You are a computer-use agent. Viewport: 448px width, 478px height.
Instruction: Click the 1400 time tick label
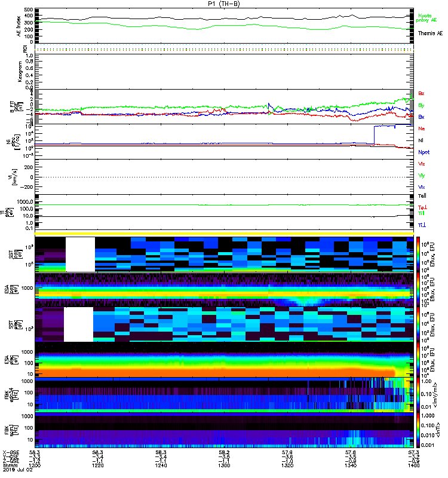(x=413, y=465)
